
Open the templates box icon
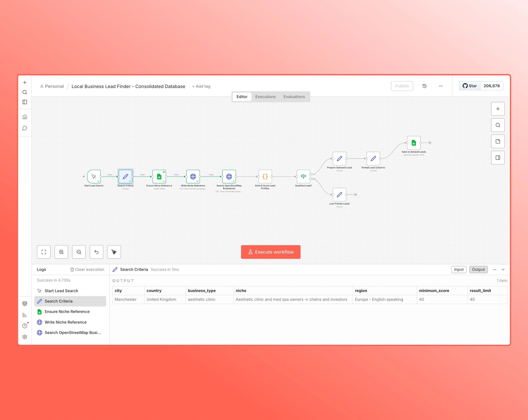coord(25,303)
